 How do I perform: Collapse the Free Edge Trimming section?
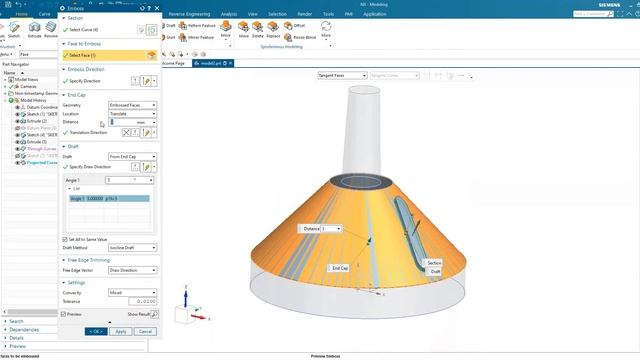[64, 260]
